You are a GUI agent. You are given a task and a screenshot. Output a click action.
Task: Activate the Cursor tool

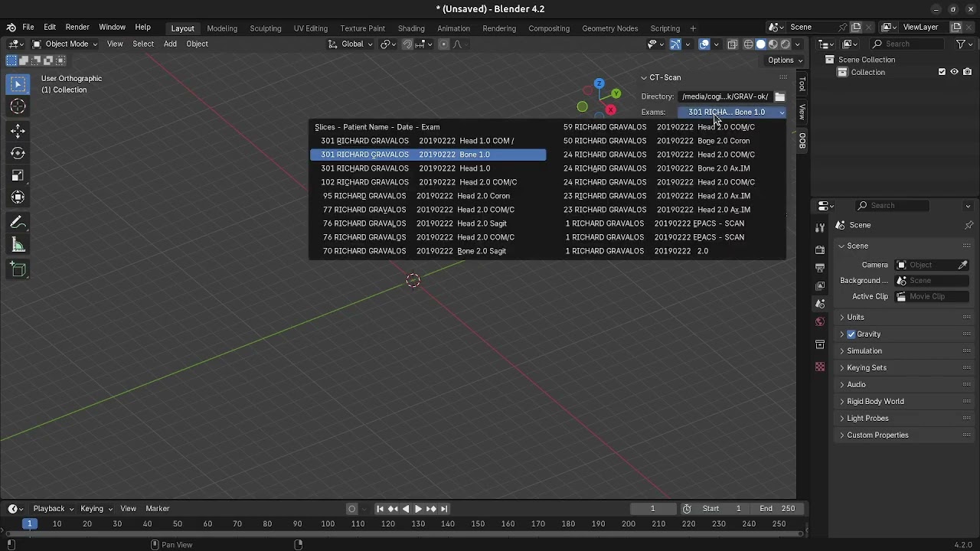pyautogui.click(x=18, y=106)
